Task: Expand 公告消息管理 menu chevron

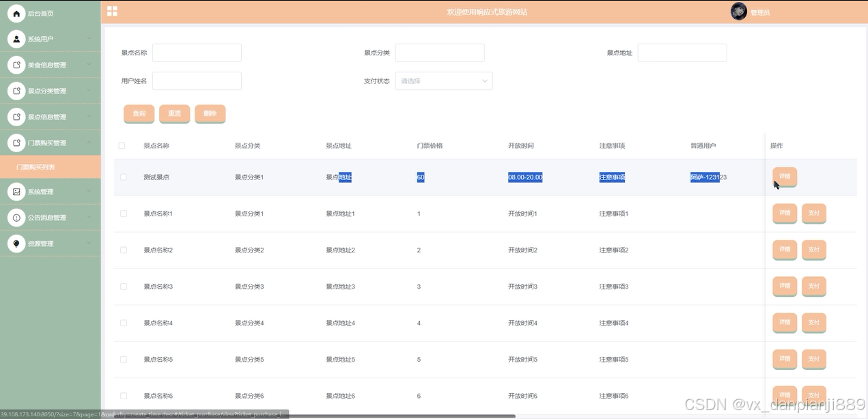Action: pos(89,217)
